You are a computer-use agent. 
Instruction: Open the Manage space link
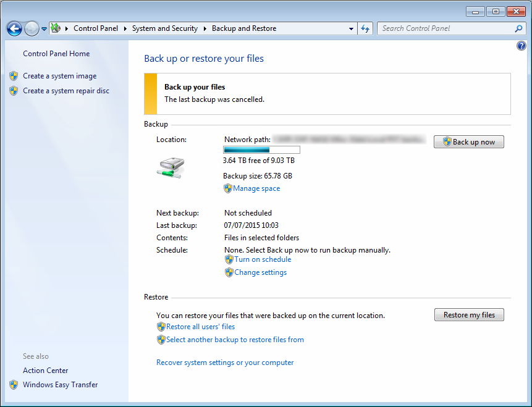click(x=256, y=188)
